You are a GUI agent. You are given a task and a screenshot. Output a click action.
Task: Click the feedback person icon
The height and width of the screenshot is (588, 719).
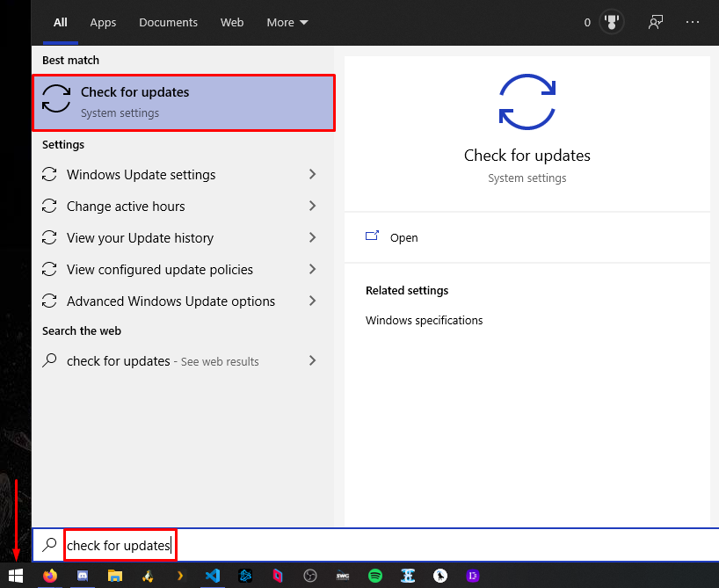point(655,22)
